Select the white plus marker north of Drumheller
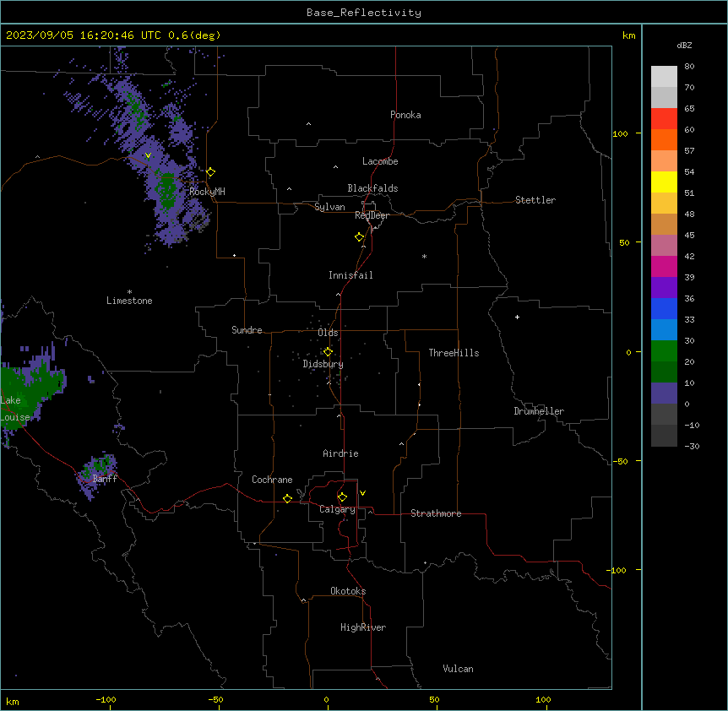 (x=517, y=317)
